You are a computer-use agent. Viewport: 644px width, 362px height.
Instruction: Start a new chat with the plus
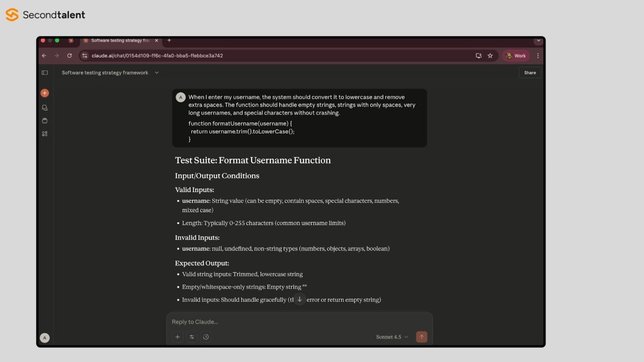(45, 93)
